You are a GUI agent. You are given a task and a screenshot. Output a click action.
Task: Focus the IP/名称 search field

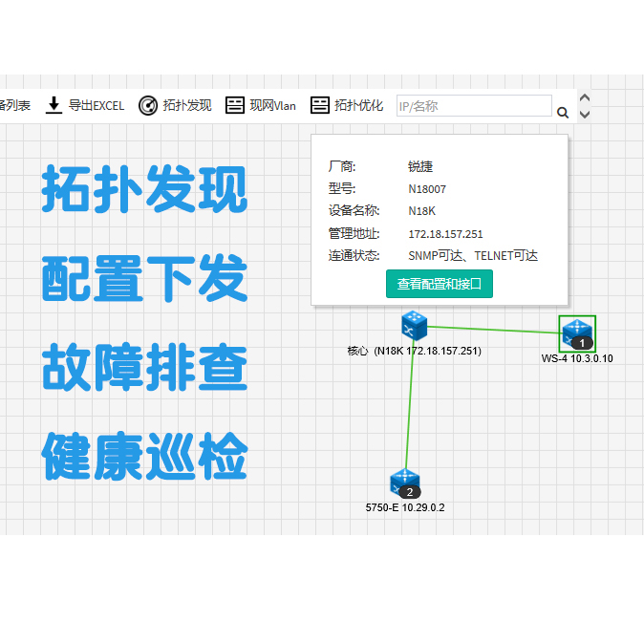[x=474, y=106]
